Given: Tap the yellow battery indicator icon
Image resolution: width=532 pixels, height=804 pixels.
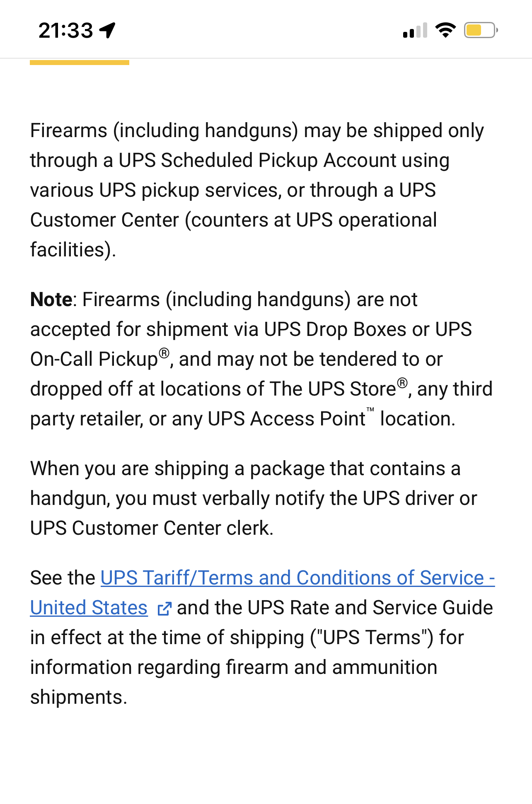Looking at the screenshot, I should tap(481, 30).
